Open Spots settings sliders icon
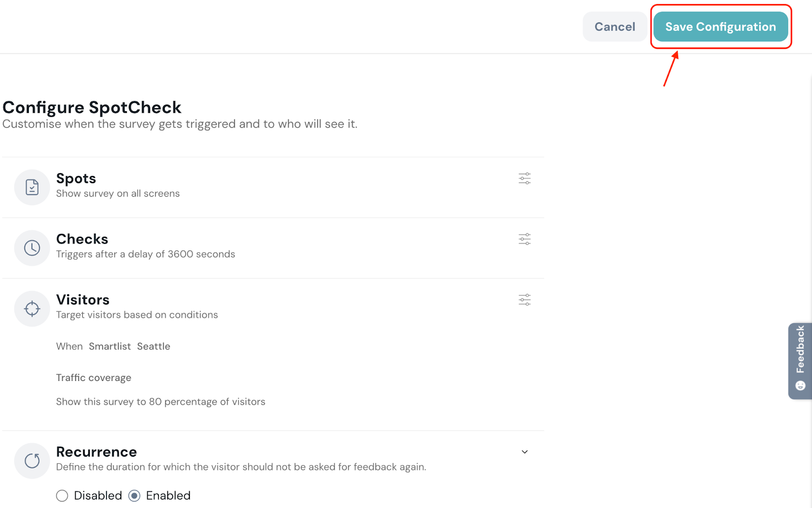Screen dimensions: 812x508 click(524, 178)
